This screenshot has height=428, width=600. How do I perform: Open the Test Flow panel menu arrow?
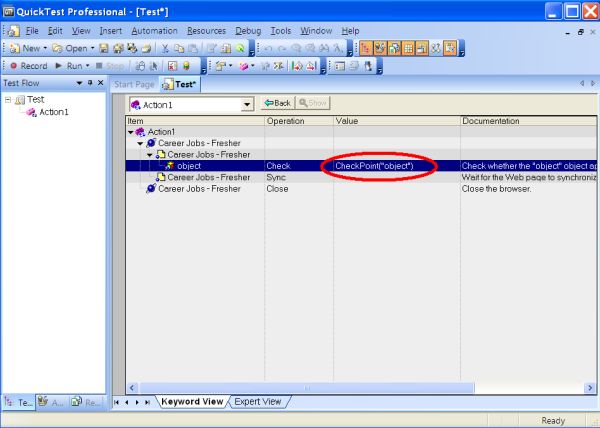pos(79,83)
